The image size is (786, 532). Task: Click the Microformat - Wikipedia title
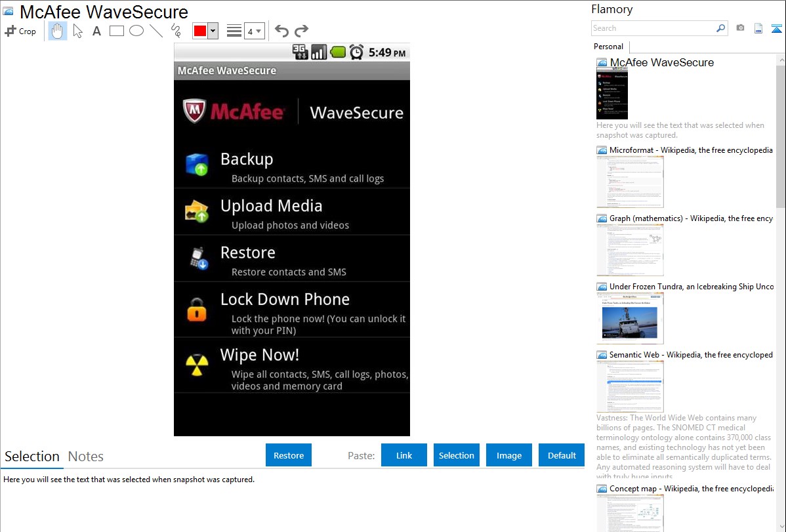click(x=691, y=150)
